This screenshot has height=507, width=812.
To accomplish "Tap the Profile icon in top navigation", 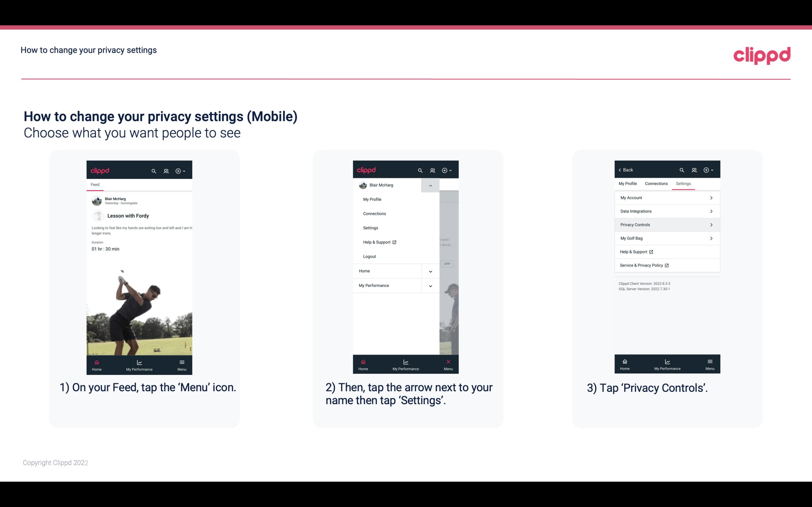I will (433, 170).
